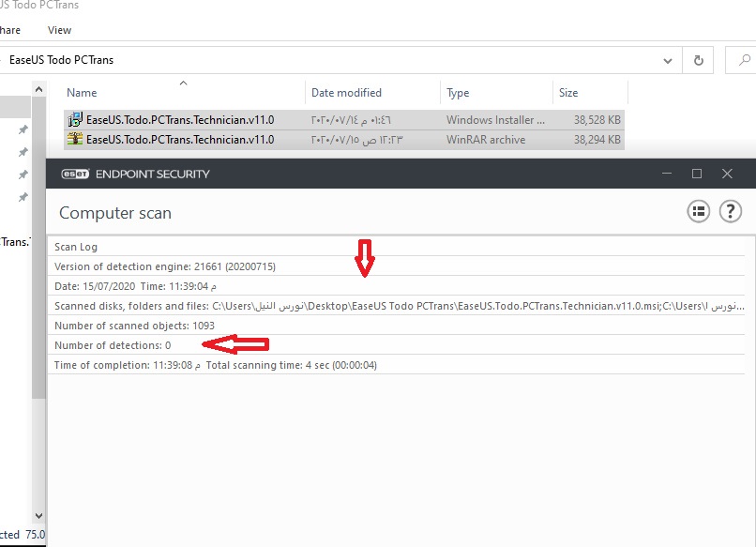Collapse the sort arrow above Name column

[184, 84]
